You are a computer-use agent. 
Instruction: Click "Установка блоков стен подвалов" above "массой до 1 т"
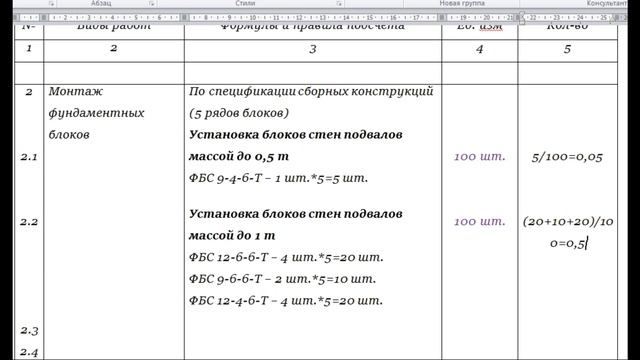[296, 214]
